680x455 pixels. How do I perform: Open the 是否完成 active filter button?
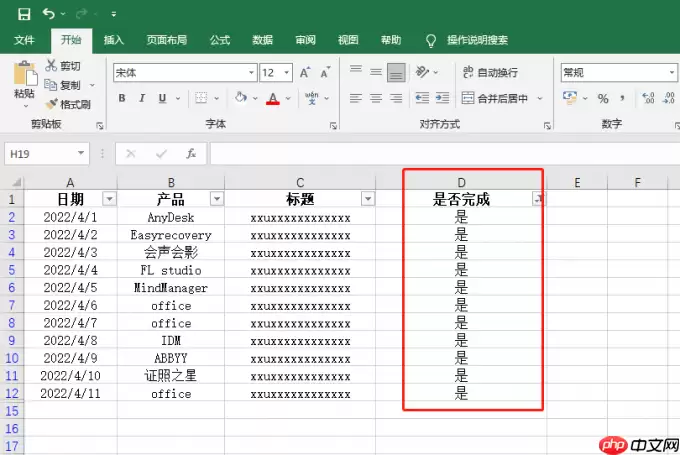click(x=538, y=199)
